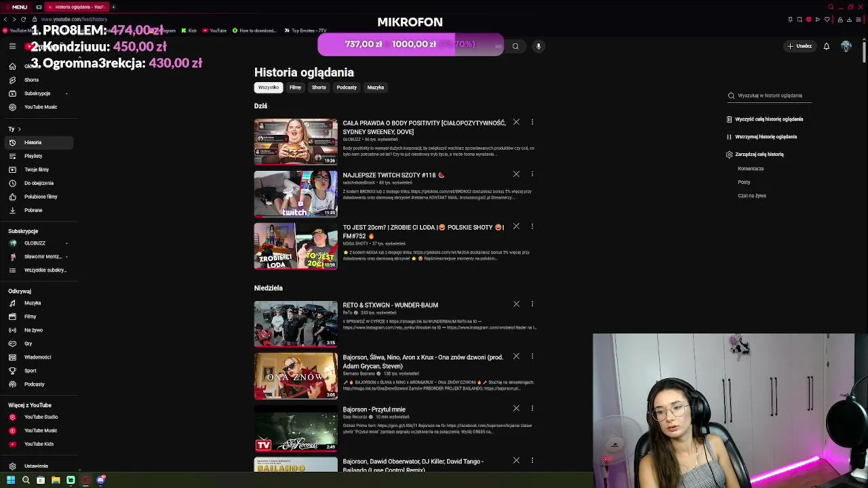
Task: Click Wyszukaj w historii oglądania field
Action: tap(770, 96)
